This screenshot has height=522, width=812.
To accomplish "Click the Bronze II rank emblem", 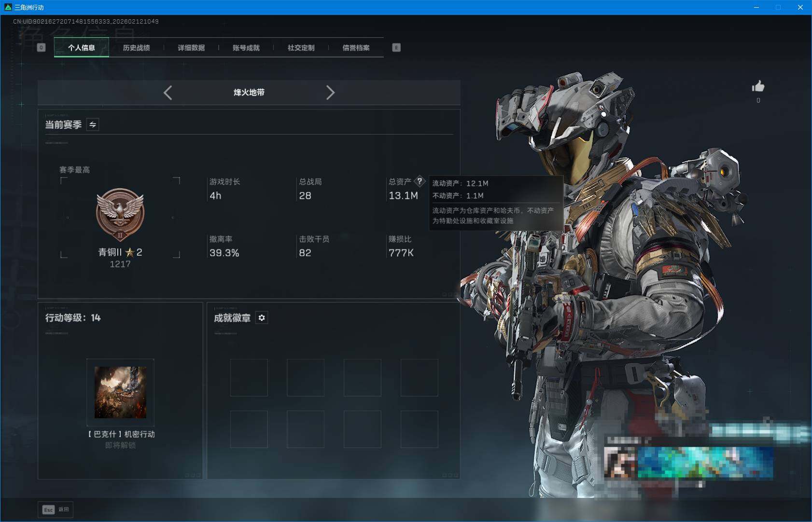I will click(x=120, y=215).
